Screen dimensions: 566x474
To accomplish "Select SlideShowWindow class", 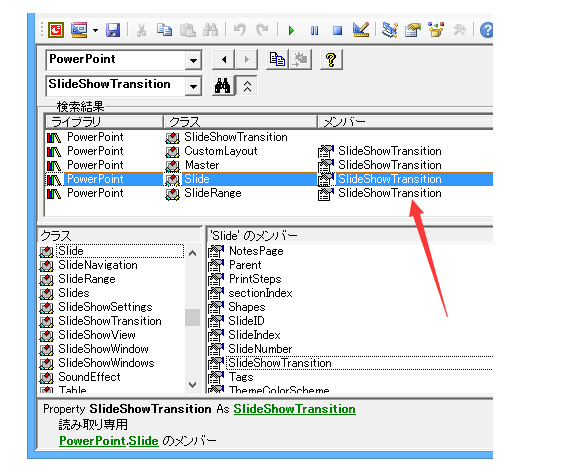I will [x=111, y=349].
